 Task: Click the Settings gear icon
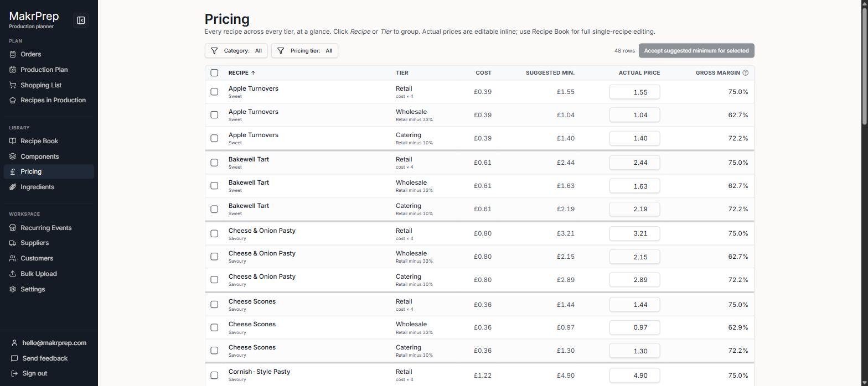[x=13, y=289]
